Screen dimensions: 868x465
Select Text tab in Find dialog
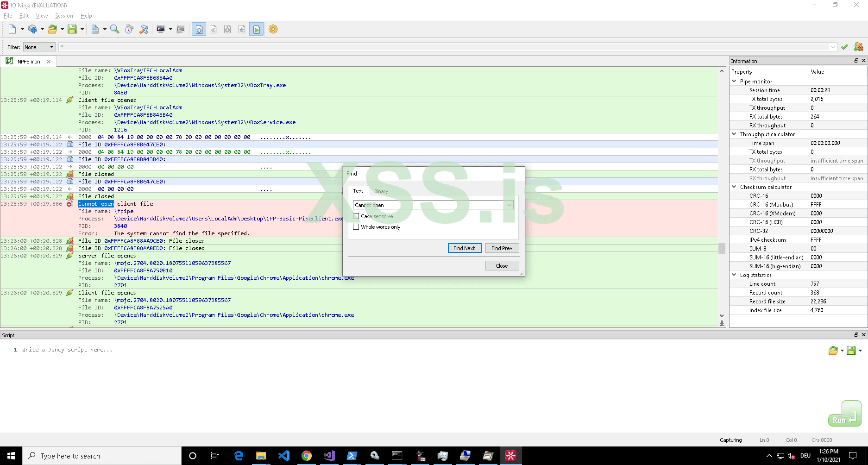click(358, 191)
